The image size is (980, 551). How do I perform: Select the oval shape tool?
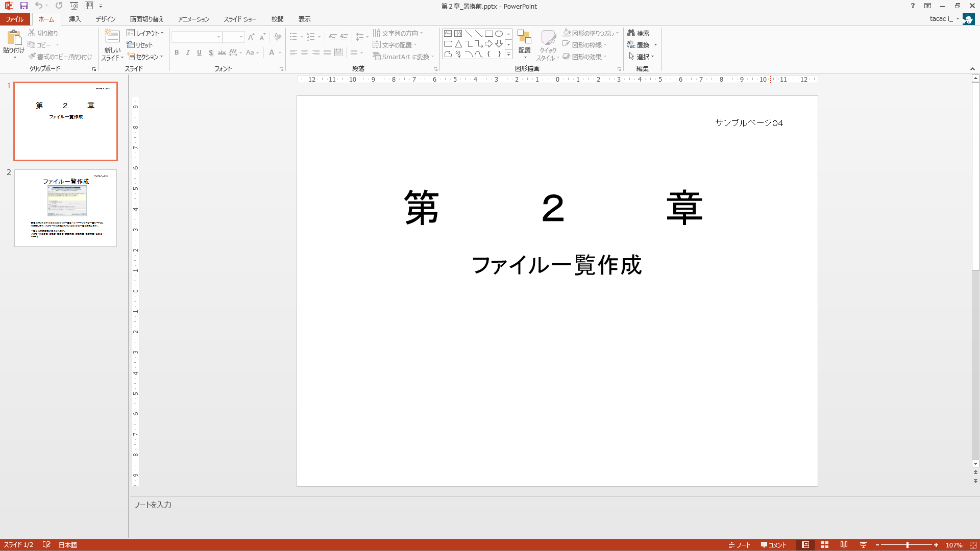pyautogui.click(x=499, y=33)
